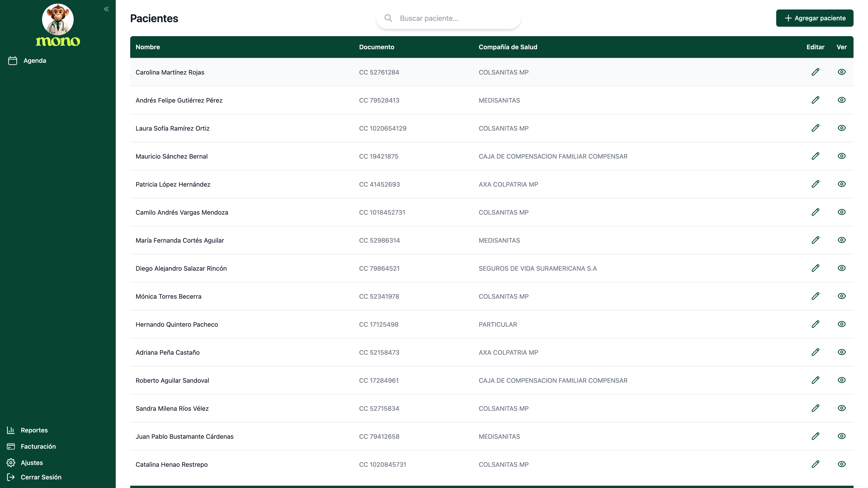View Andrés Felipe Gutiérrez Pérez details

point(841,100)
